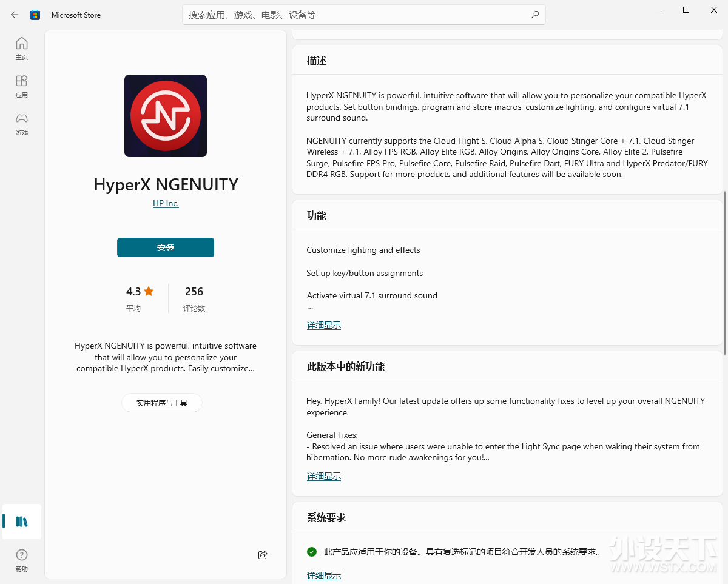Click the 256 评论数 review count
Image resolution: width=728 pixels, height=584 pixels.
click(x=194, y=299)
